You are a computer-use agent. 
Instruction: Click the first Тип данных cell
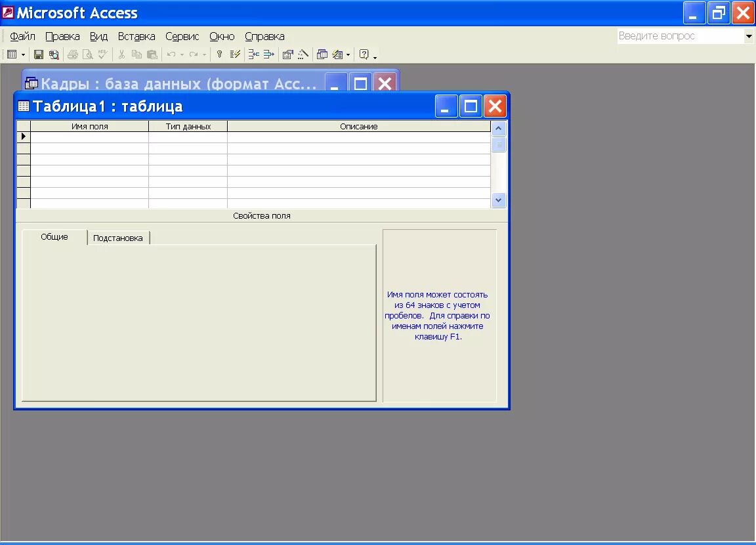pyautogui.click(x=188, y=137)
